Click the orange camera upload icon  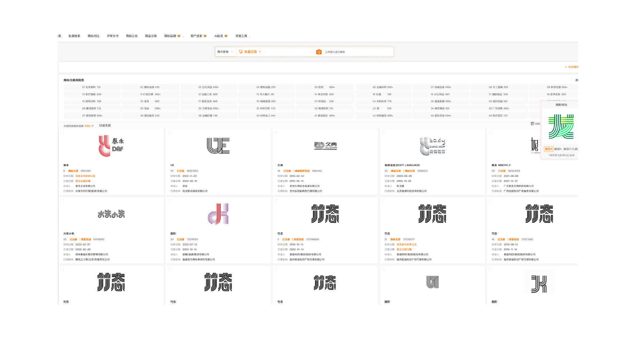point(319,52)
